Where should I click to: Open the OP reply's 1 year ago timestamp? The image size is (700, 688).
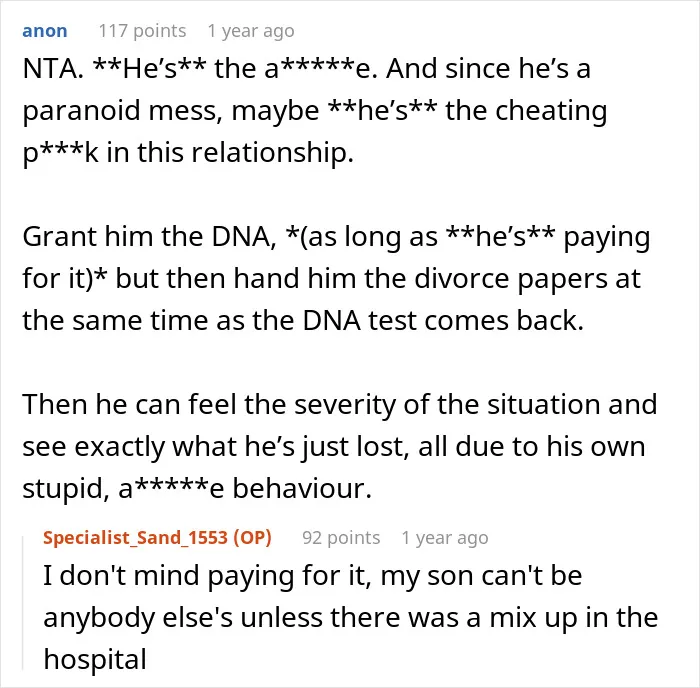tap(445, 538)
